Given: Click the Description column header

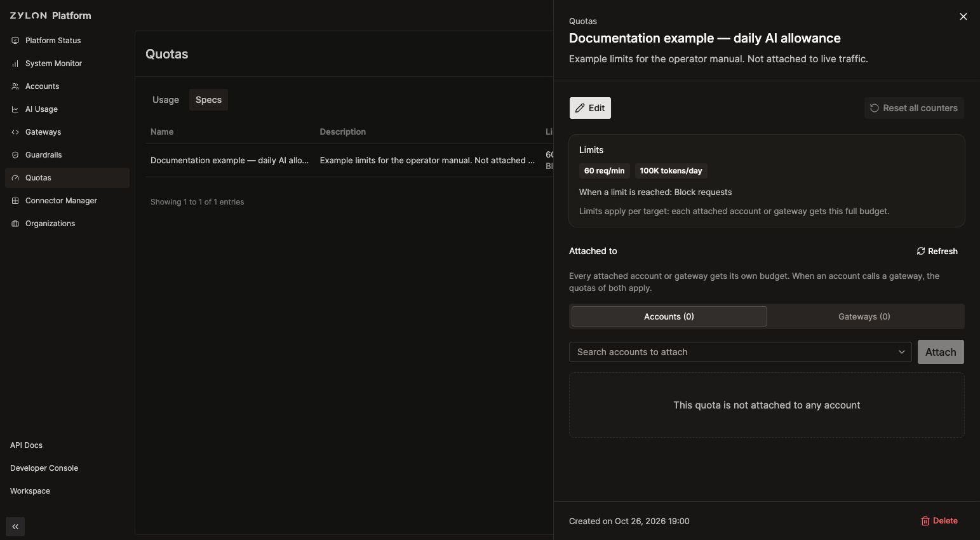Looking at the screenshot, I should tap(343, 132).
